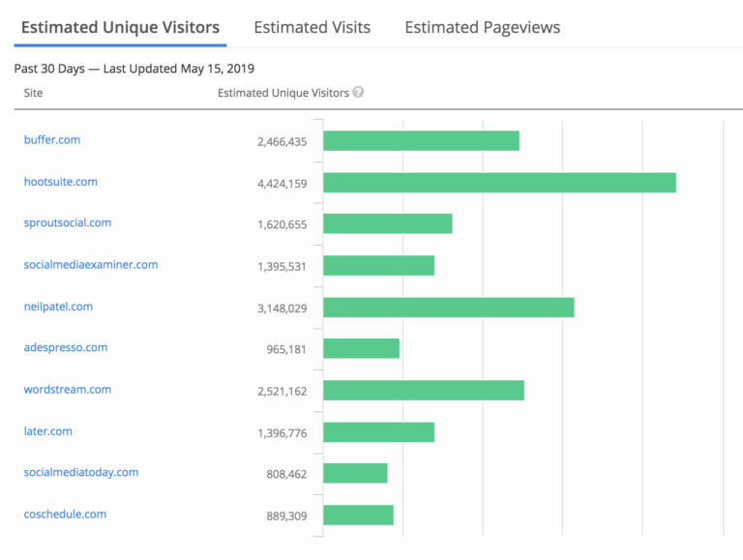Click the value 2,521,162
Viewport: 743px width, 560px height.
coord(282,392)
